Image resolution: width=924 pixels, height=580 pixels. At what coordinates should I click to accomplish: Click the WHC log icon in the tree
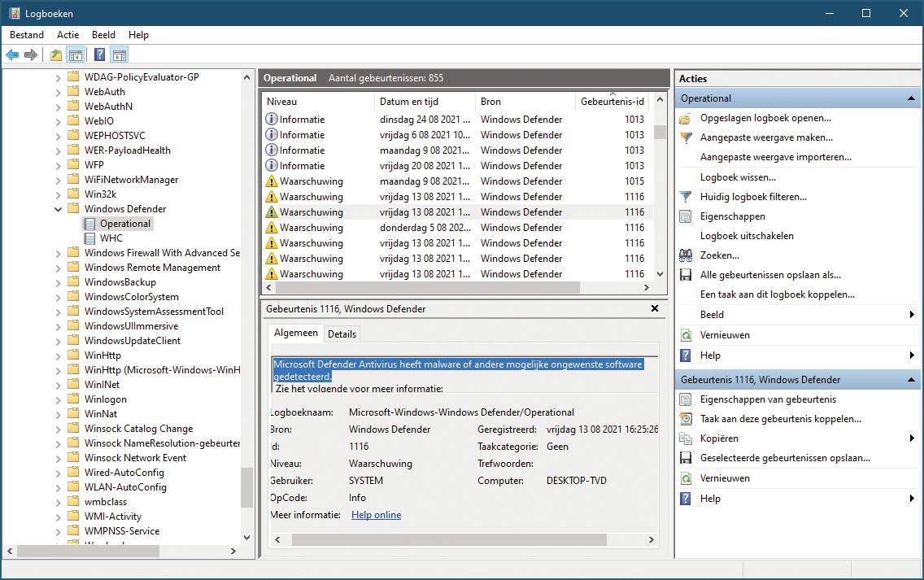89,238
